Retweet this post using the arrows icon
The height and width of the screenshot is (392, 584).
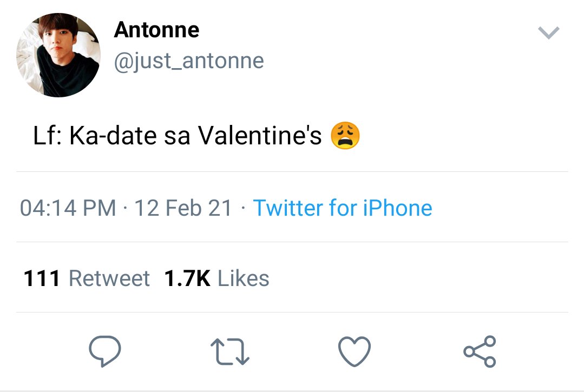point(230,351)
